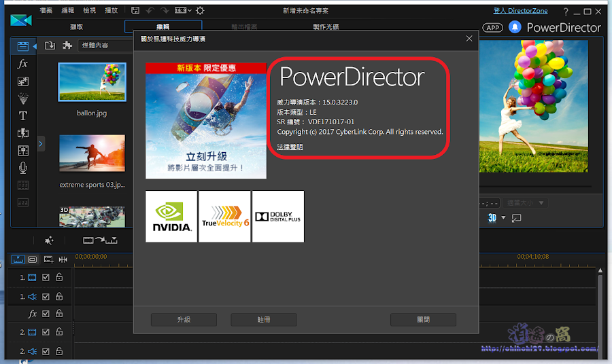Open the Title Room T icon
The image size is (612, 364).
click(23, 115)
